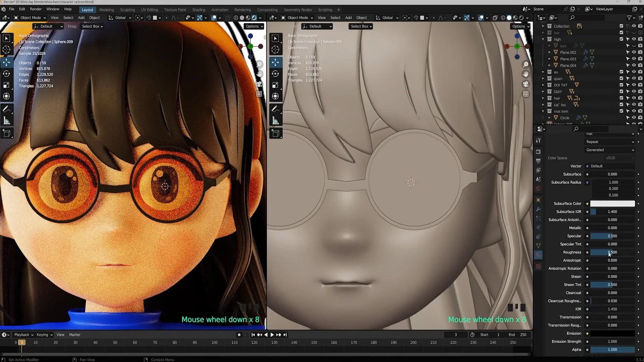Select the Rotate tool in left viewport
Image resolution: width=644 pixels, height=362 pixels.
(x=6, y=74)
